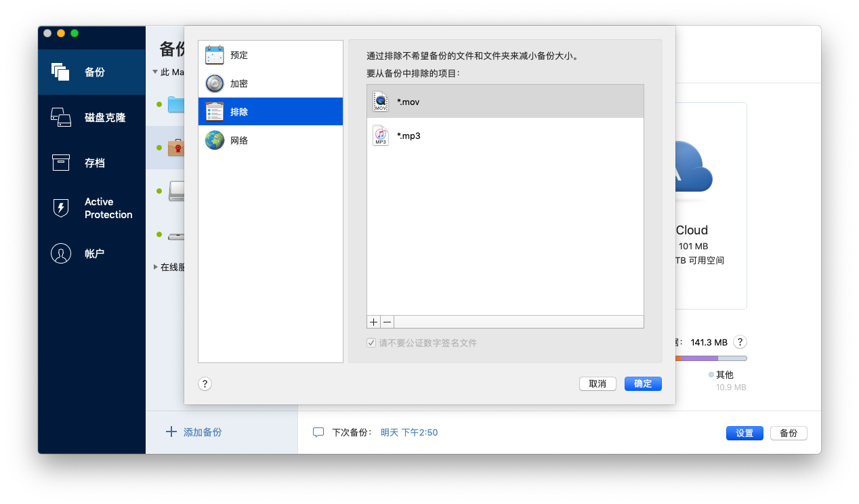
Task: Click the MP3 file type icon
Action: [x=381, y=135]
